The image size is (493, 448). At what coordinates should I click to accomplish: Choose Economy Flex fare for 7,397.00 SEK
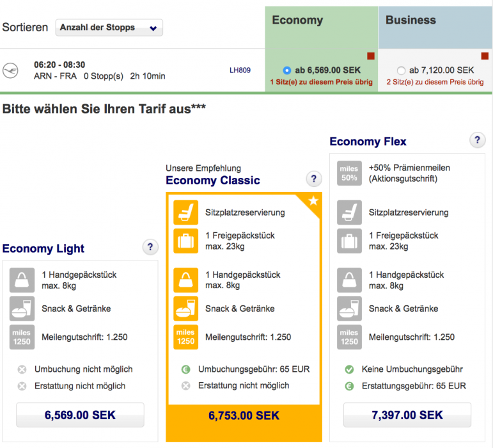407,415
